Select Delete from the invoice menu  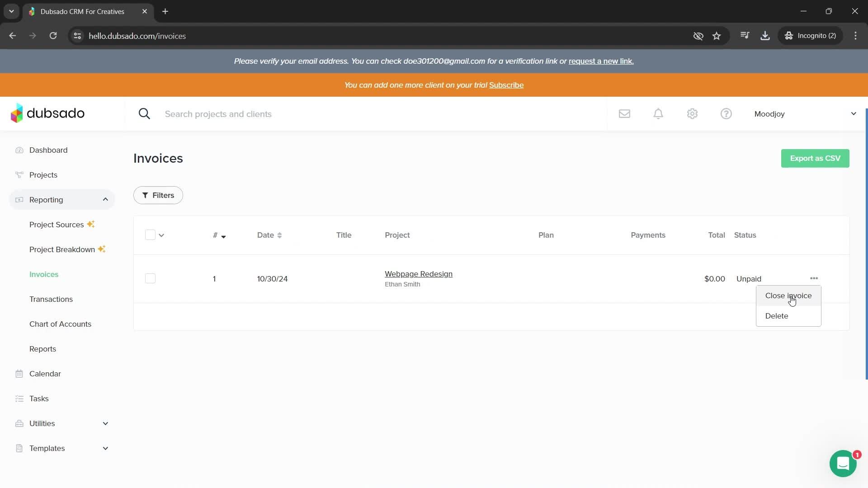(x=788, y=316)
